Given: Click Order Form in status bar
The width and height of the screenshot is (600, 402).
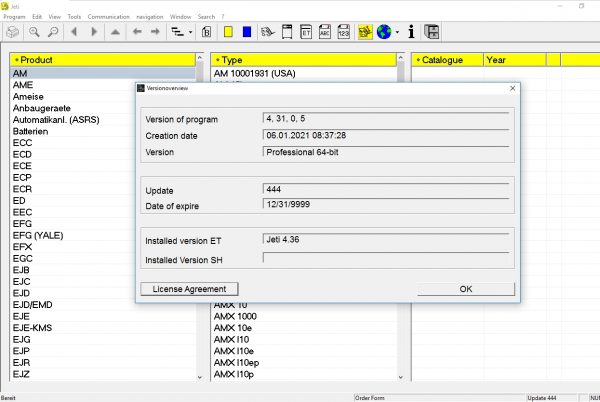Looking at the screenshot, I should (x=370, y=398).
